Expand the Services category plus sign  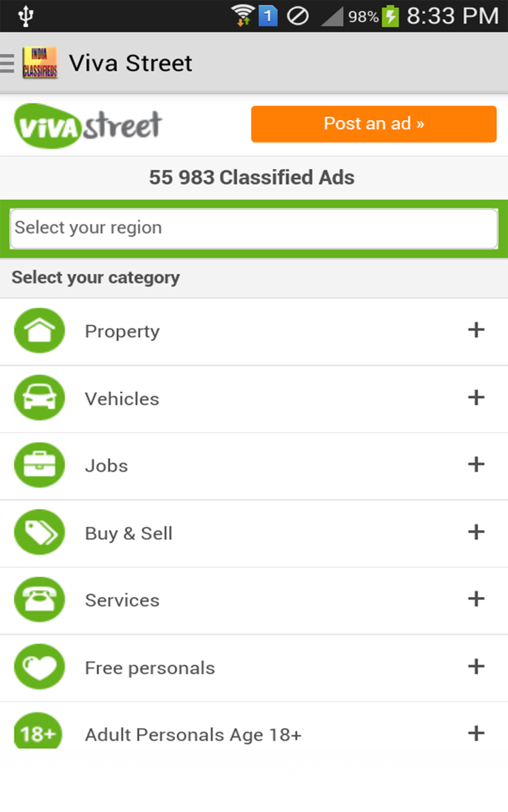pos(476,599)
